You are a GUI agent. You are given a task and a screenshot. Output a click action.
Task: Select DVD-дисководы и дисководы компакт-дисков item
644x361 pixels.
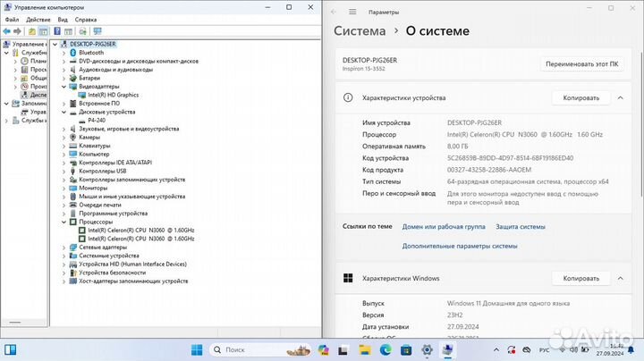(x=139, y=61)
